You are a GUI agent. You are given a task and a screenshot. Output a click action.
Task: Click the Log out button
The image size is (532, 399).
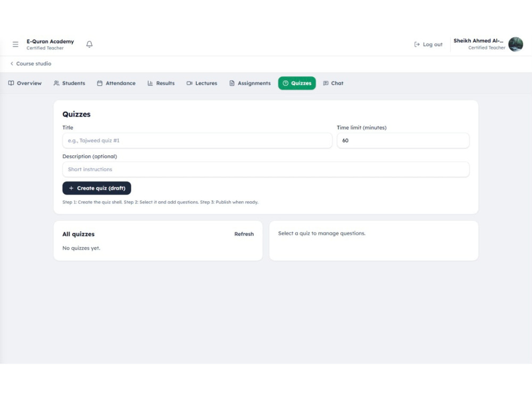pos(428,45)
